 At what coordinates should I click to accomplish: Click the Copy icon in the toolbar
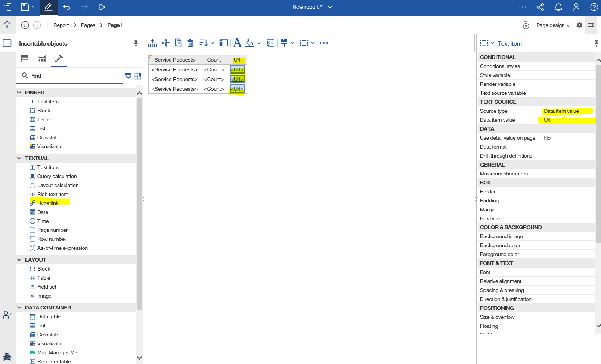[x=178, y=43]
